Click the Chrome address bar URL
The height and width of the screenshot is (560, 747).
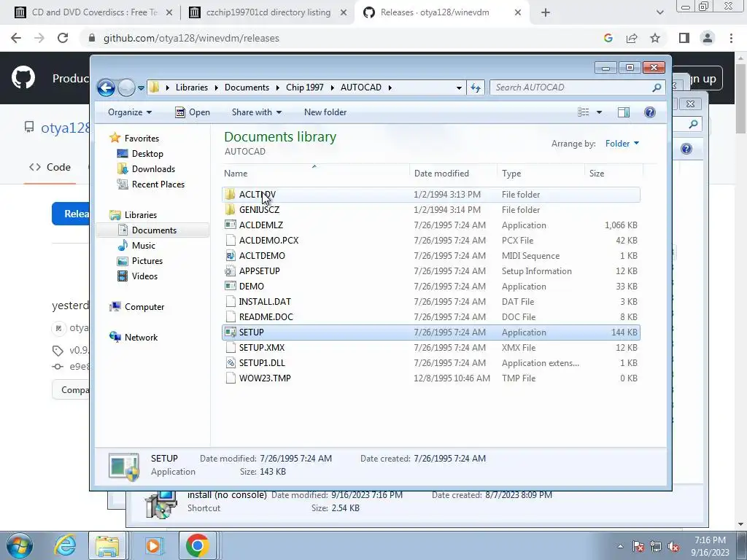click(191, 38)
